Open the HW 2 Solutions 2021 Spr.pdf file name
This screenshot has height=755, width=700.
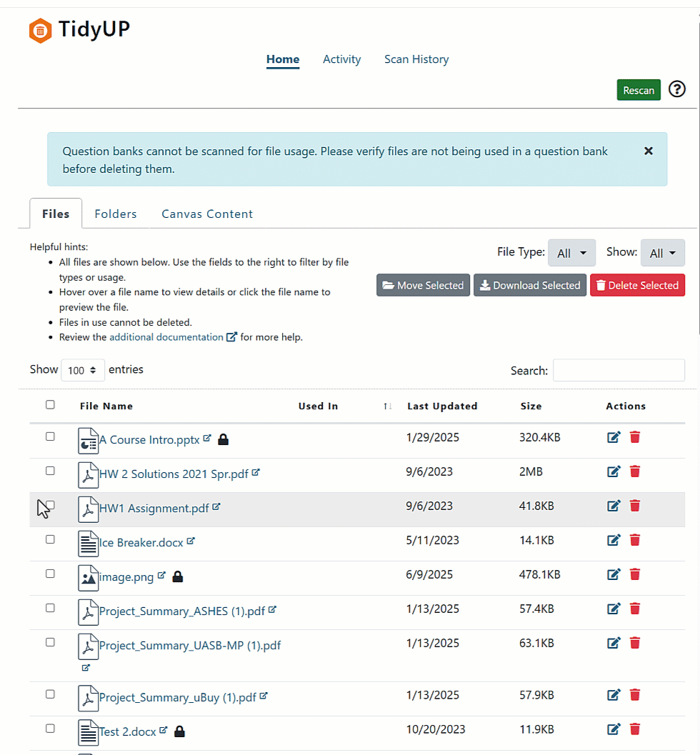click(174, 474)
